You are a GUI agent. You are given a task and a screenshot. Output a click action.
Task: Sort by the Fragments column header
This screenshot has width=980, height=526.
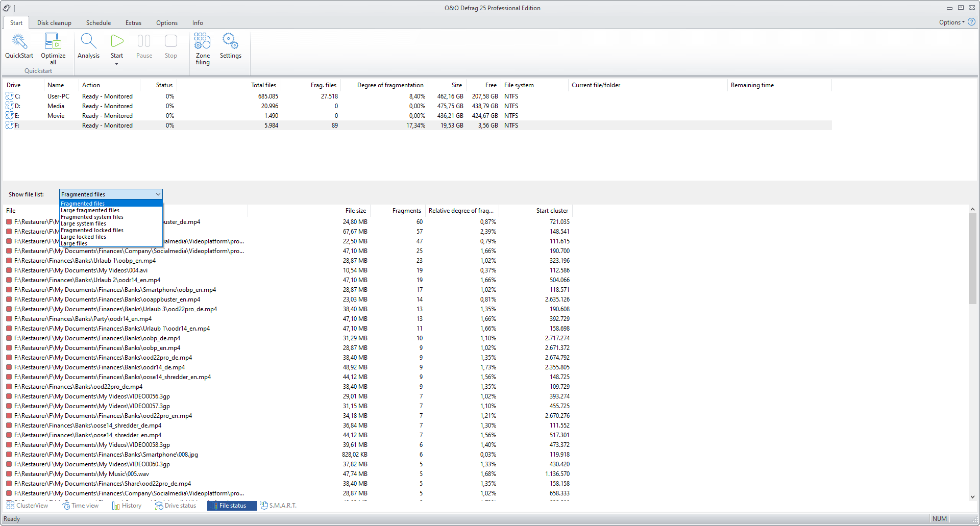tap(406, 211)
